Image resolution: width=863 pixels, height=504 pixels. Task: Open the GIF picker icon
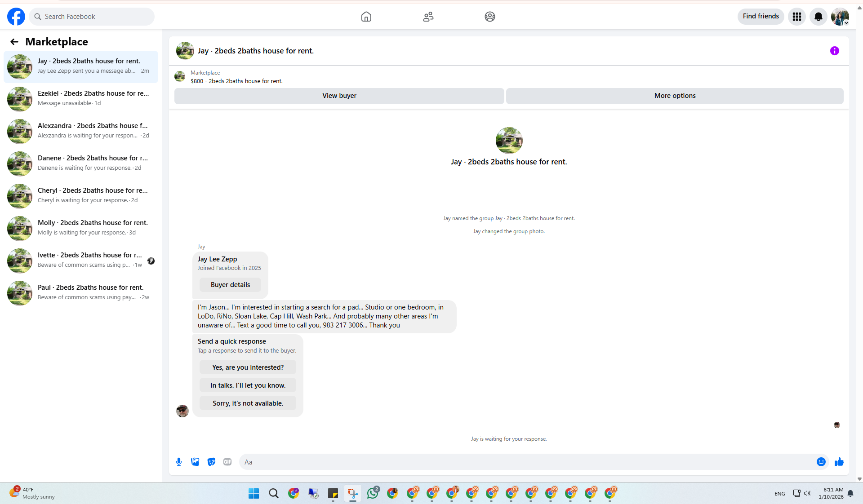227,462
